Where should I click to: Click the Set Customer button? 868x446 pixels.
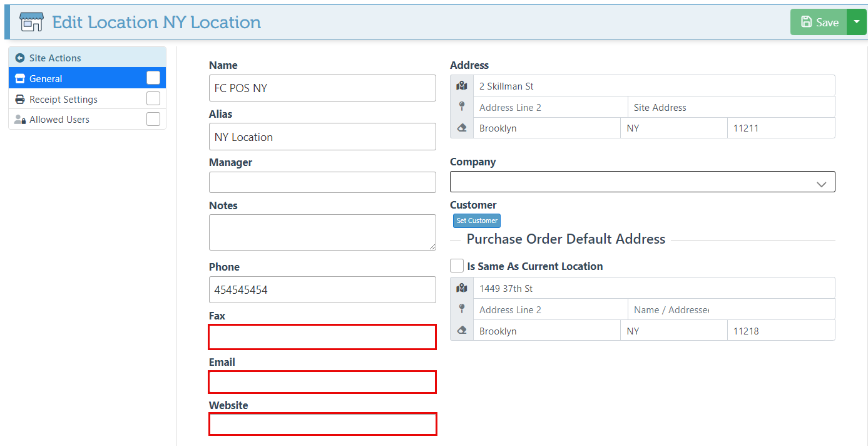[477, 220]
